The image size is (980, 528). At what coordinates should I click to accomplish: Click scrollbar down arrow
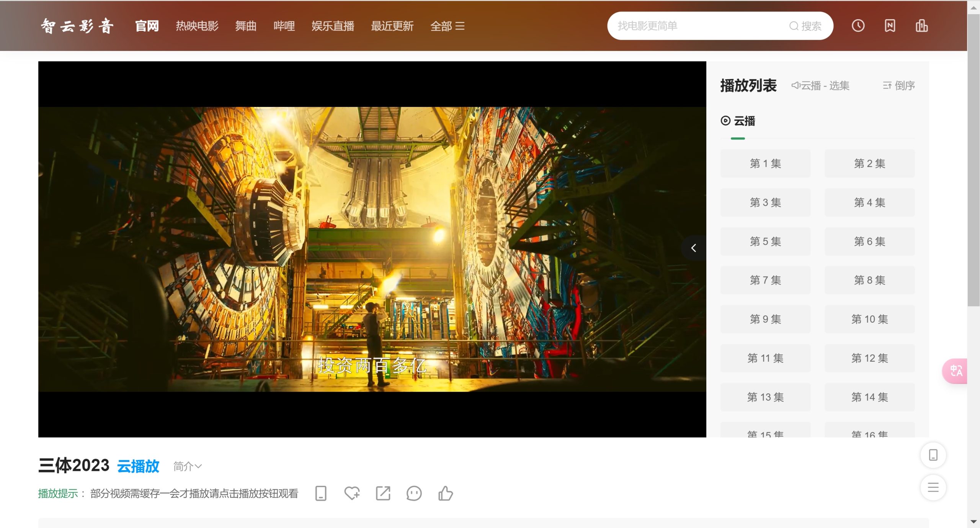[x=973, y=522]
